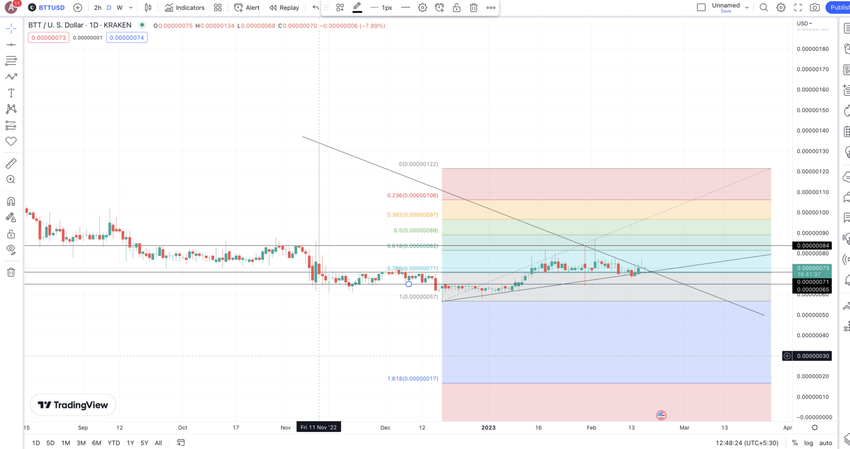
Task: Select the D daily timeframe
Action: [x=109, y=8]
